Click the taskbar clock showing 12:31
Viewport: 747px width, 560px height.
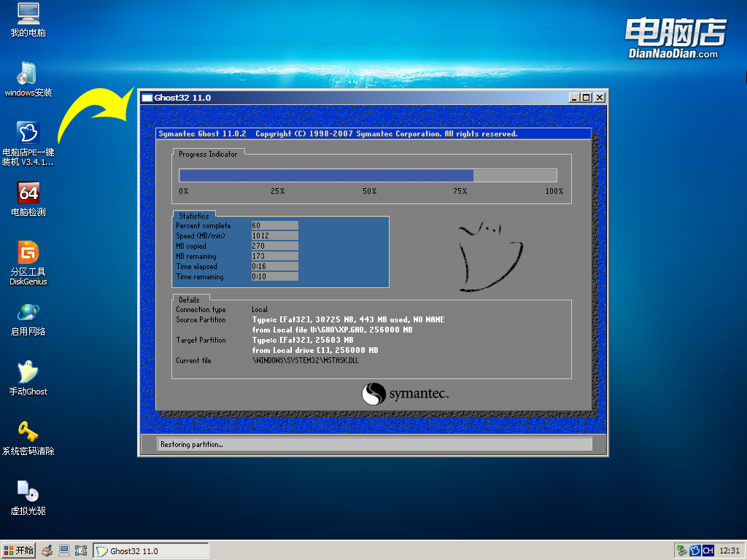tap(729, 551)
